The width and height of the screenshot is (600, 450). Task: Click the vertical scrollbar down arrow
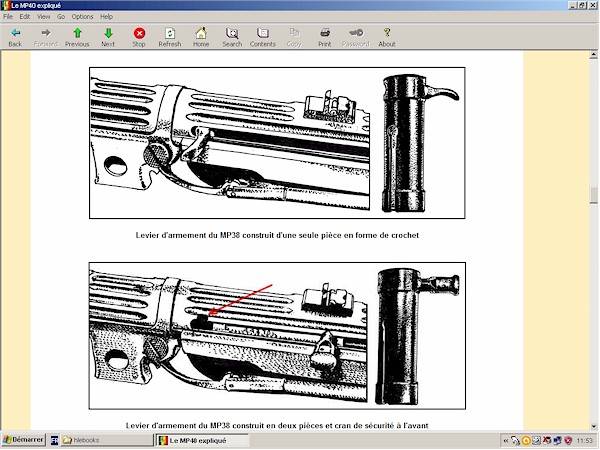pyautogui.click(x=593, y=426)
